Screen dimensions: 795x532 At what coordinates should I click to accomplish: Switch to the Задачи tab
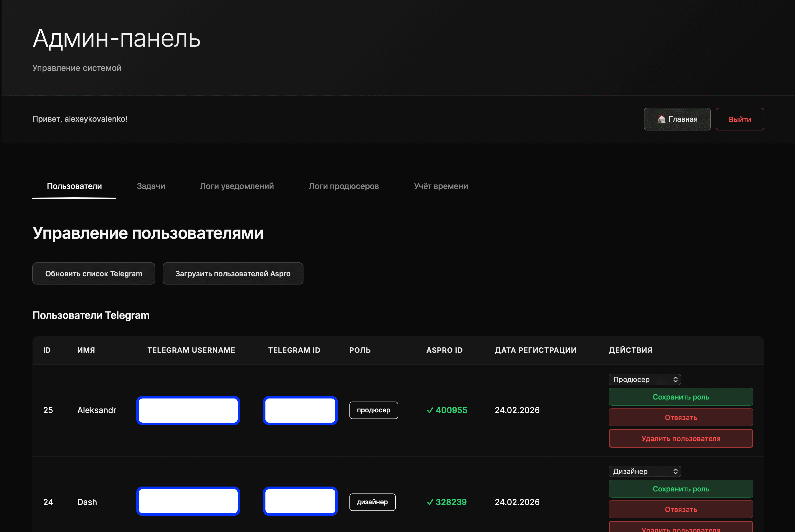[x=151, y=186]
